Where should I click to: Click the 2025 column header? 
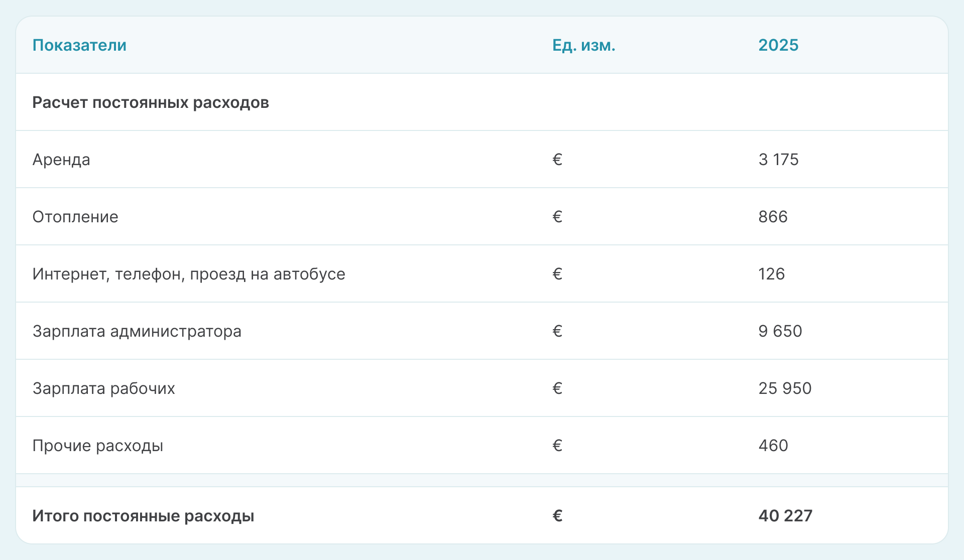pyautogui.click(x=778, y=45)
